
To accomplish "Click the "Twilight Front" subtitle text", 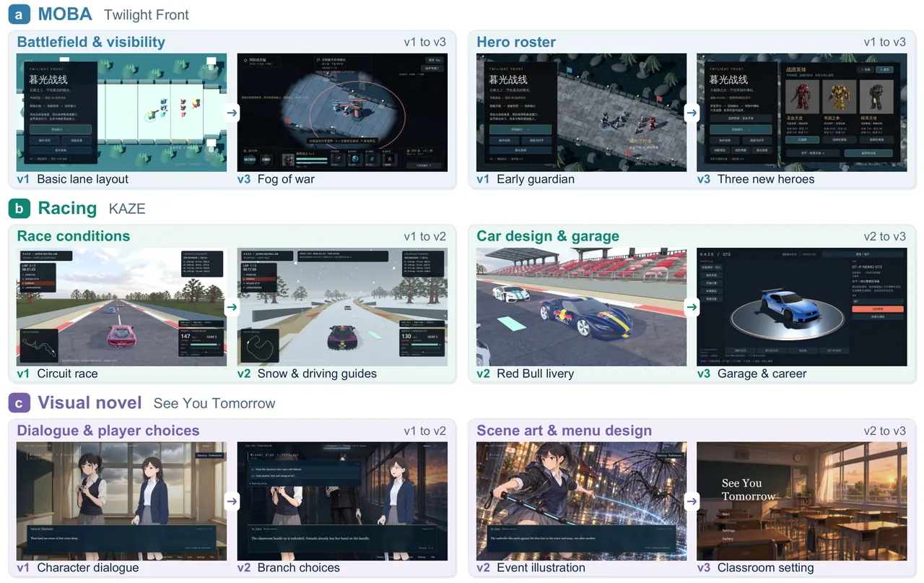I will [x=147, y=15].
